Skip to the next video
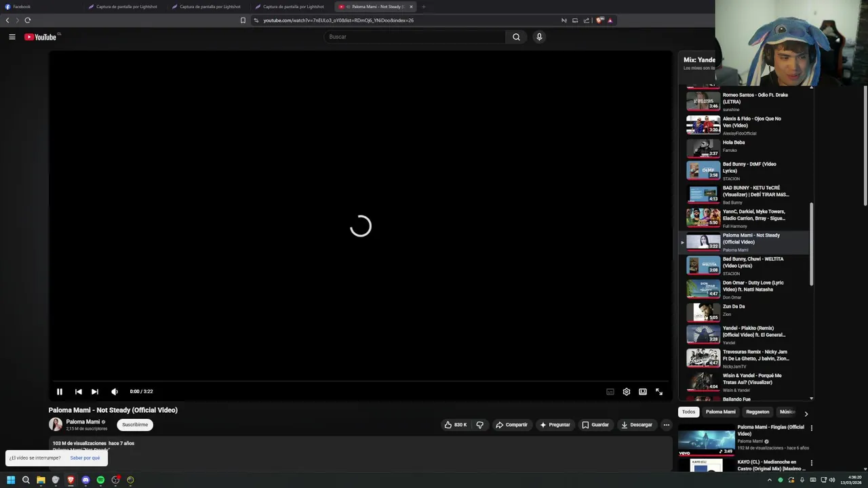Viewport: 868px width, 488px height. pyautogui.click(x=94, y=391)
